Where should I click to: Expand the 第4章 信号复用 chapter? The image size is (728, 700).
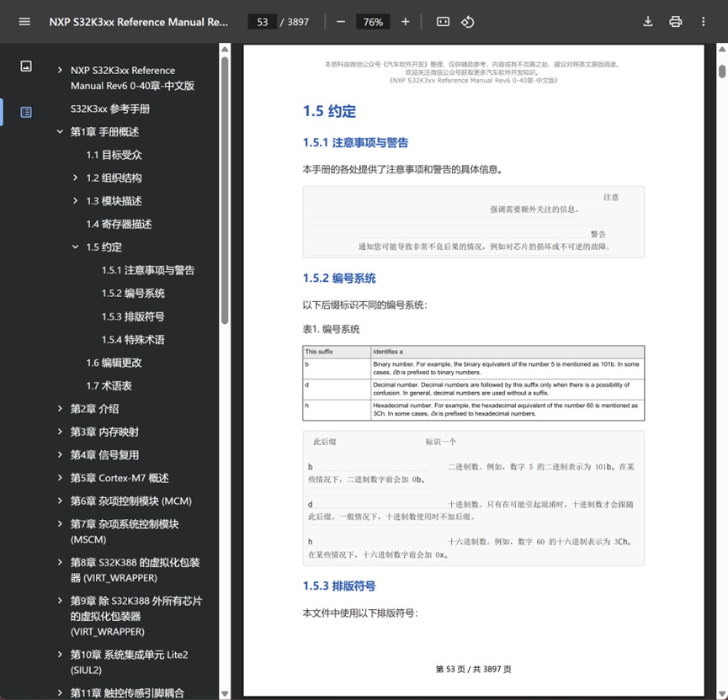60,454
